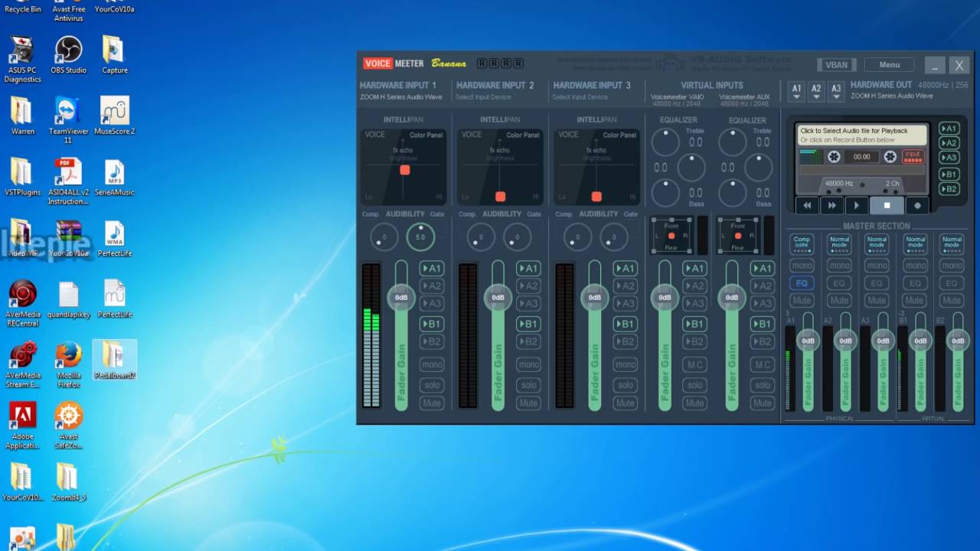Switch A2 bus Normal mode button

(x=839, y=243)
